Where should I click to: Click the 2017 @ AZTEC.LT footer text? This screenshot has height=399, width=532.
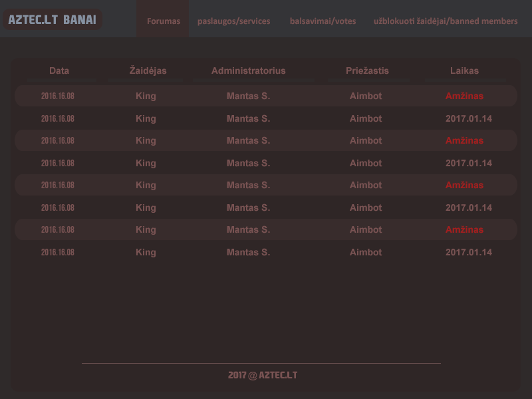click(x=262, y=375)
